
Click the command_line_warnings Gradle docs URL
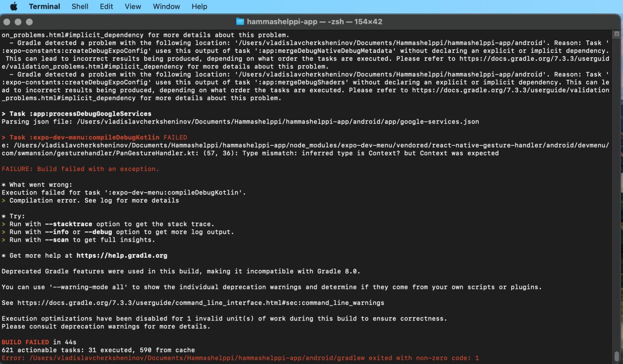pos(201,303)
